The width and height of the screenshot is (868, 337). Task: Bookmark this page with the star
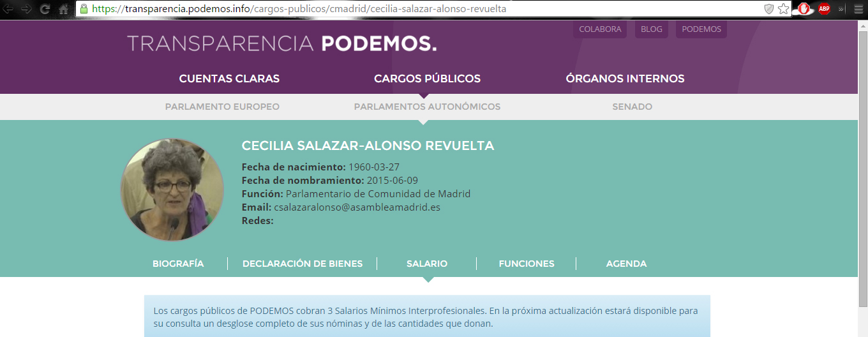[783, 9]
